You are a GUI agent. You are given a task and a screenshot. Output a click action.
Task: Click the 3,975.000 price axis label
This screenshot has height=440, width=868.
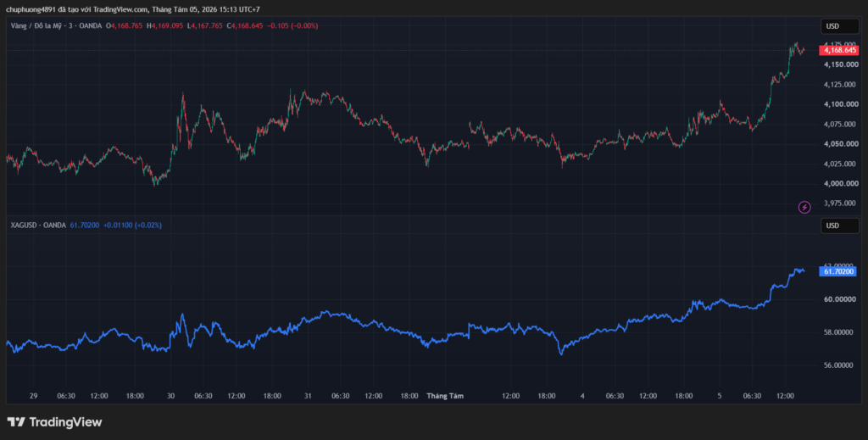[x=841, y=203]
